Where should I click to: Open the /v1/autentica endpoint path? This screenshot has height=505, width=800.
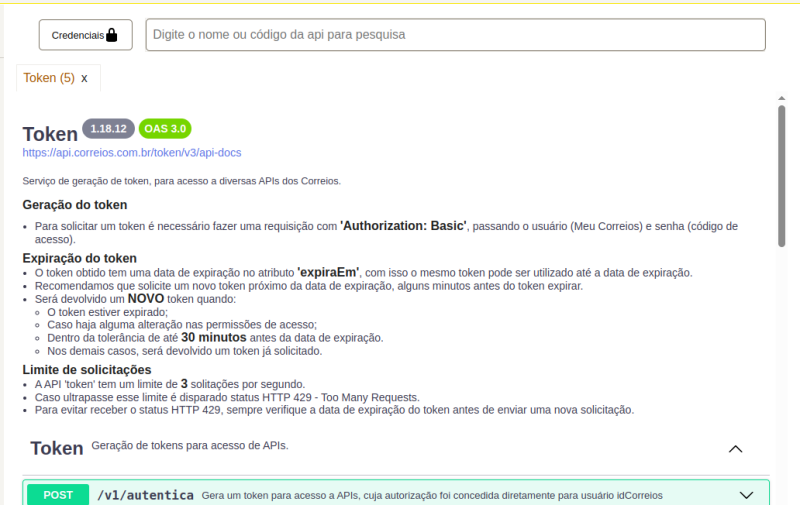coord(144,495)
